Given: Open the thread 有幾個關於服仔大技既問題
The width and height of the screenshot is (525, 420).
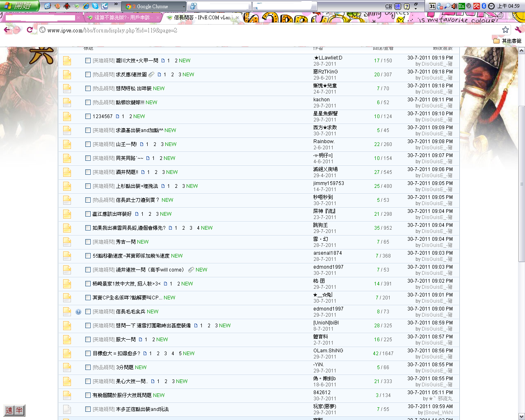Looking at the screenshot, I should click(122, 395).
